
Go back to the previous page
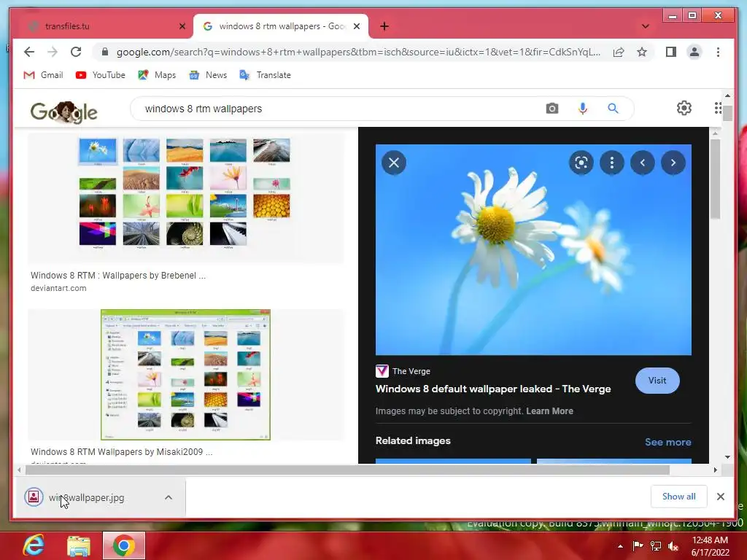(29, 52)
